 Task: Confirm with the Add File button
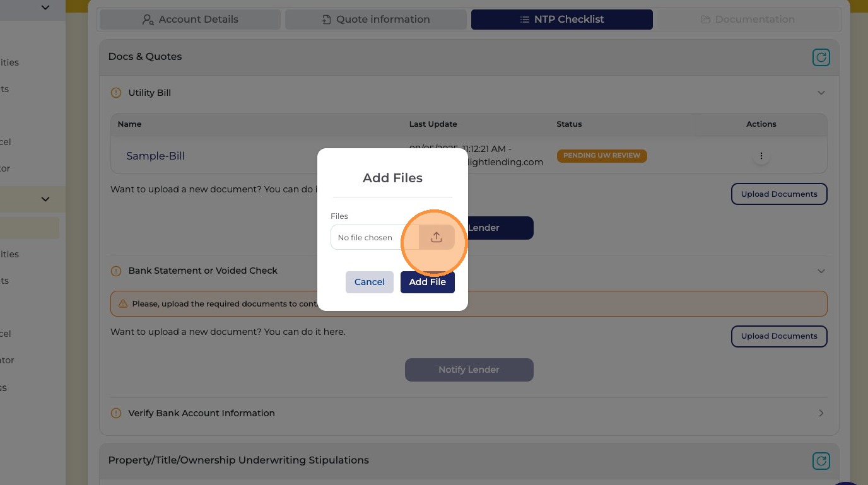pos(428,282)
